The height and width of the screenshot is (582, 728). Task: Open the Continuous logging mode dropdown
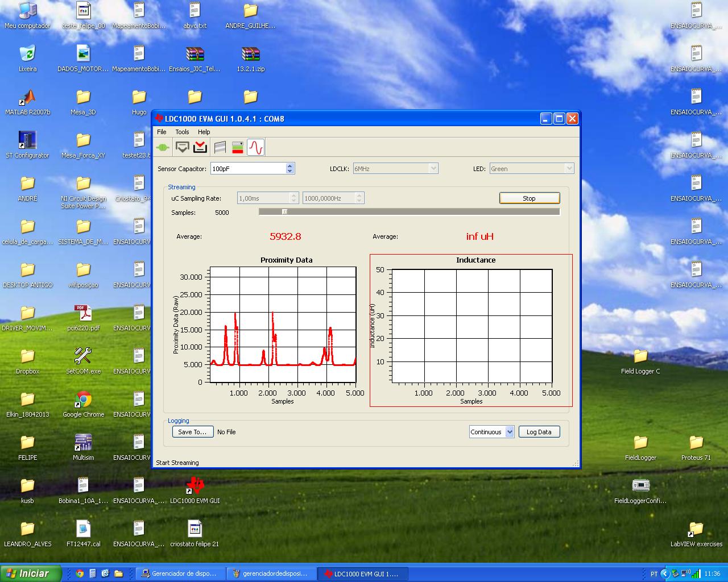click(x=510, y=432)
